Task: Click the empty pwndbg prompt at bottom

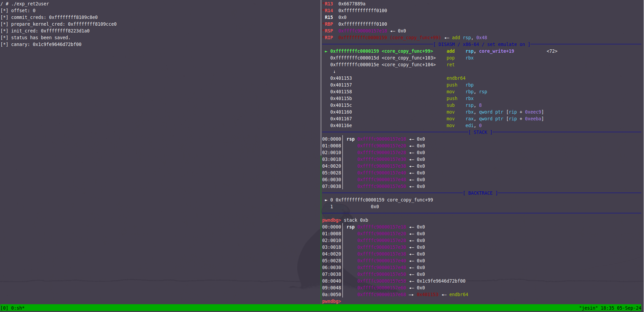Action: (332, 301)
